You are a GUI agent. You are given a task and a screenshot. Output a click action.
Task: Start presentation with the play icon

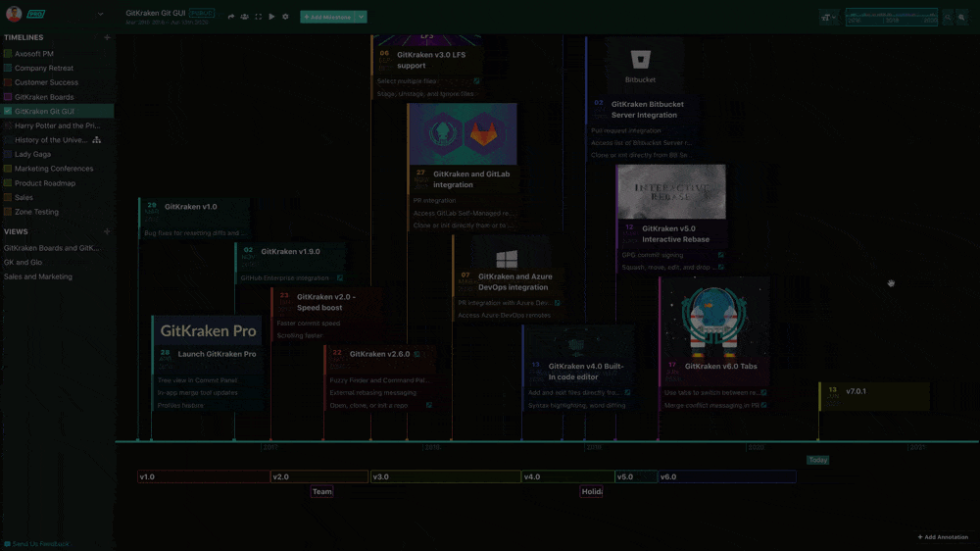coord(271,17)
